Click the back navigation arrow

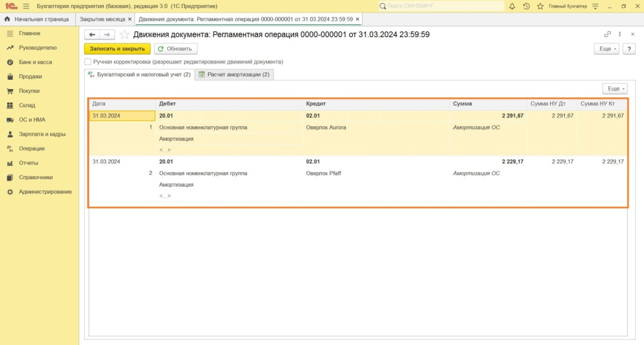pos(92,35)
